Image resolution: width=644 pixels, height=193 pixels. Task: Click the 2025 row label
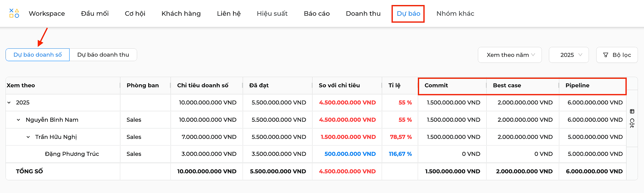coord(23,103)
